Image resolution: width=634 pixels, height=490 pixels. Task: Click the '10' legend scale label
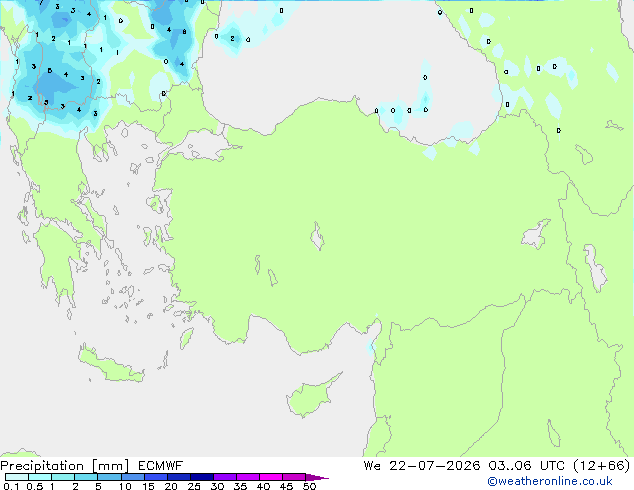point(125,486)
